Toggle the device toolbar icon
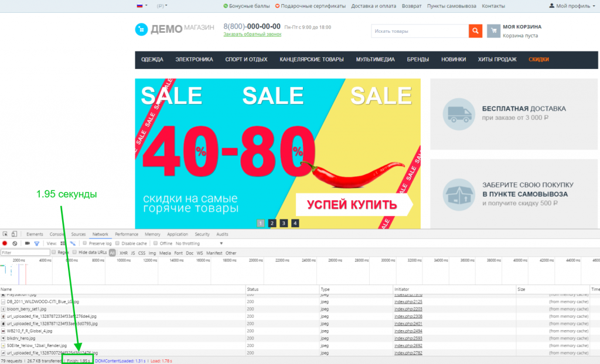 click(x=14, y=234)
